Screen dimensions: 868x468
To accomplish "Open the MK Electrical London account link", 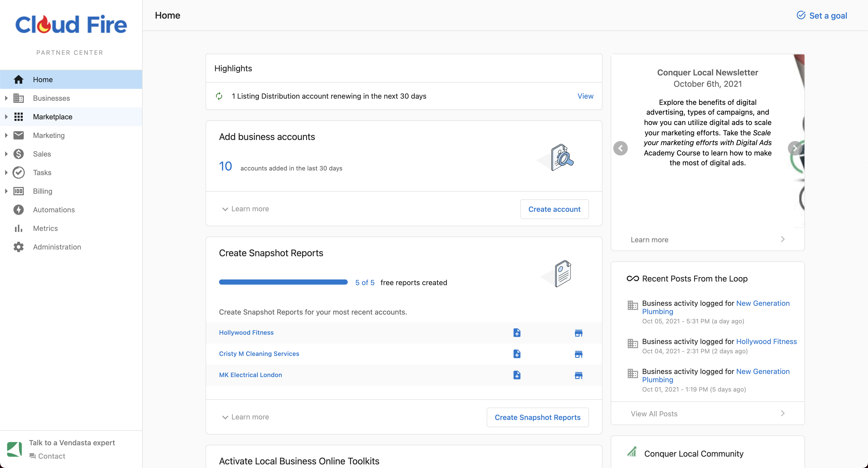I will [250, 375].
